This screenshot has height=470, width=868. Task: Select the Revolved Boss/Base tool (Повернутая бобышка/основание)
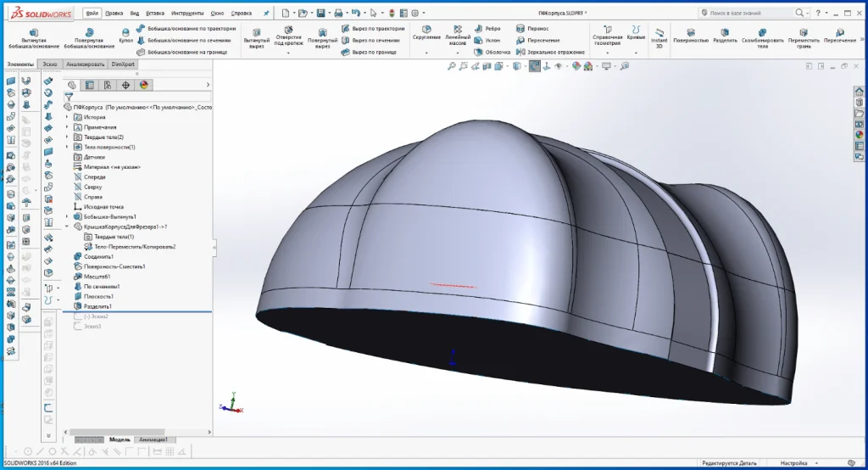point(89,36)
